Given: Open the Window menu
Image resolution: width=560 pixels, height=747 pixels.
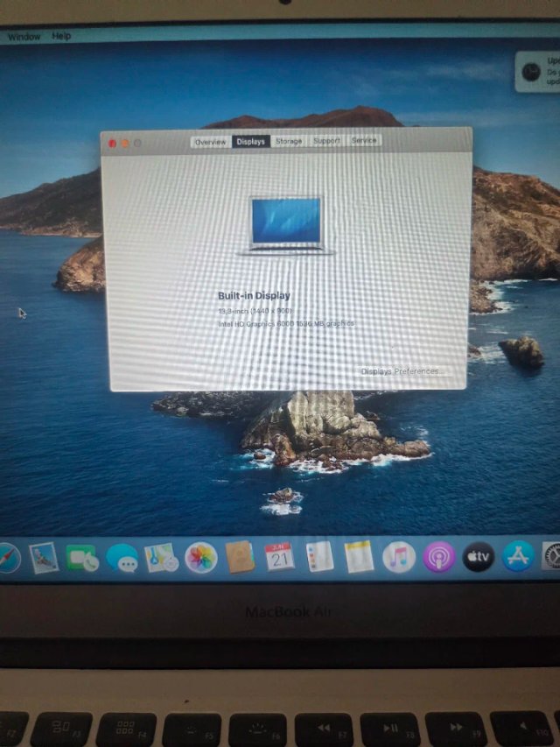Looking at the screenshot, I should (24, 37).
